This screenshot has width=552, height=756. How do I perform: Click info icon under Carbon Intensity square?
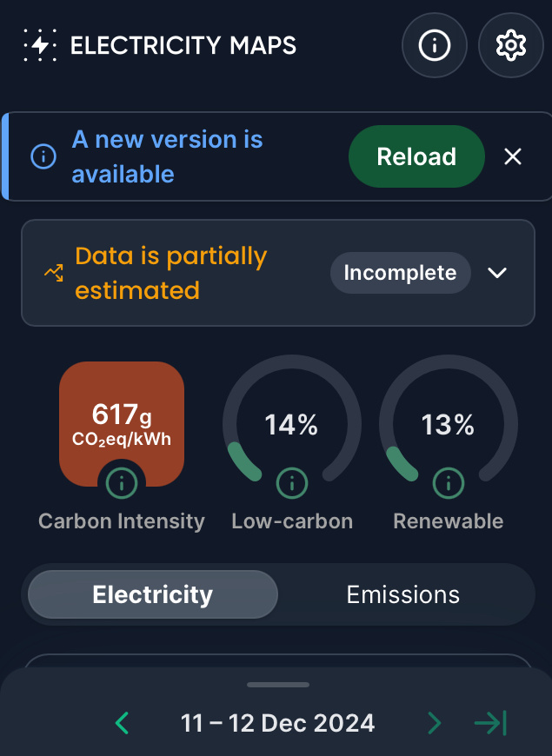click(x=122, y=481)
